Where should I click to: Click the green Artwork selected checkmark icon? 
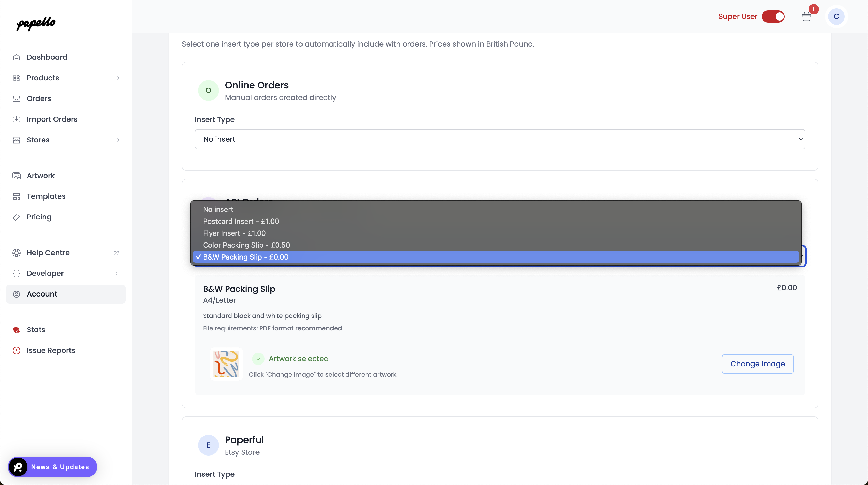tap(258, 359)
